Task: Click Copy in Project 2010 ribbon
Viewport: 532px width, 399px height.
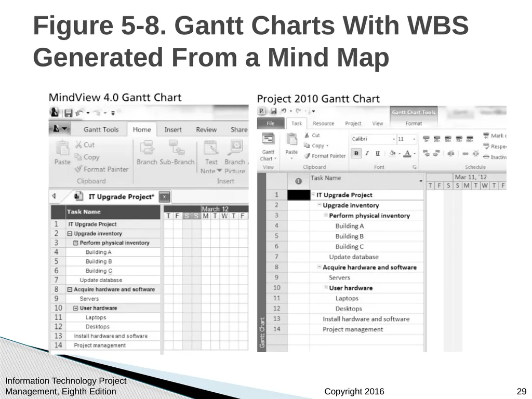Action: (x=314, y=145)
